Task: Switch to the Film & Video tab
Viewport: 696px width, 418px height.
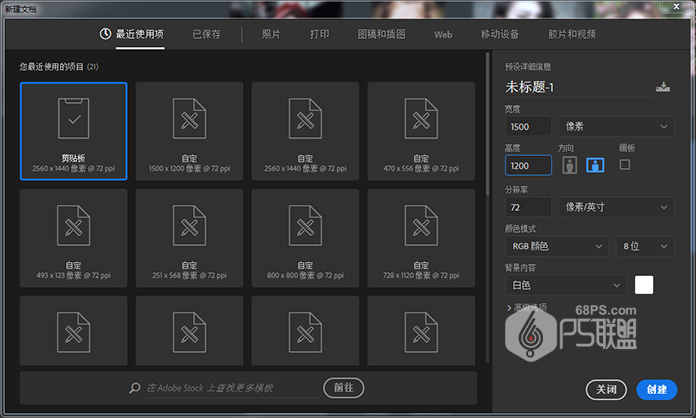Action: (572, 34)
